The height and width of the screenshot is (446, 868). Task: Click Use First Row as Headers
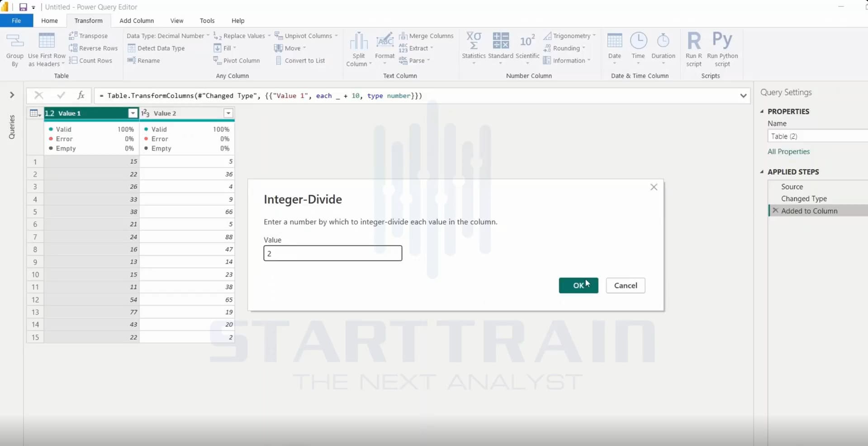(47, 50)
